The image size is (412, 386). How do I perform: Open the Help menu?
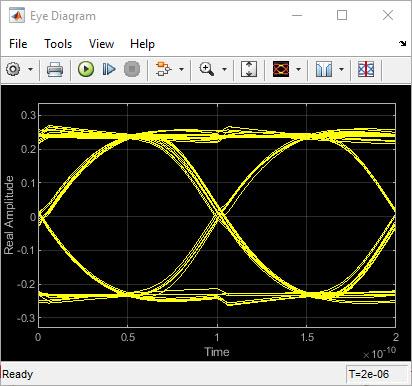[142, 44]
